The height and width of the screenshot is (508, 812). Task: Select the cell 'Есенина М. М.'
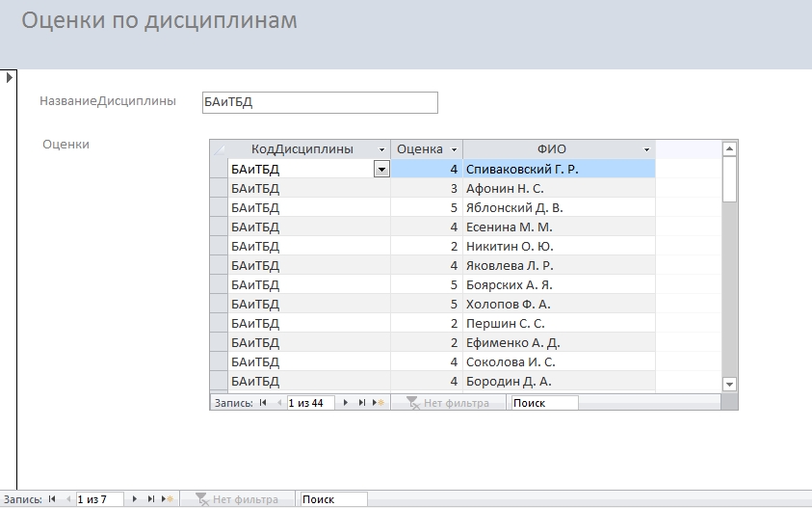tap(560, 227)
